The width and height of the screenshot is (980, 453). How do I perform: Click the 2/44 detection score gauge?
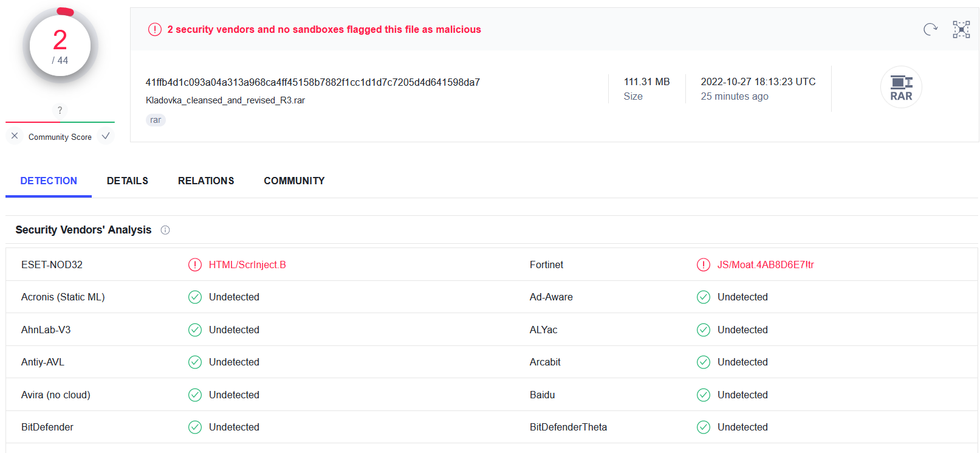click(60, 46)
